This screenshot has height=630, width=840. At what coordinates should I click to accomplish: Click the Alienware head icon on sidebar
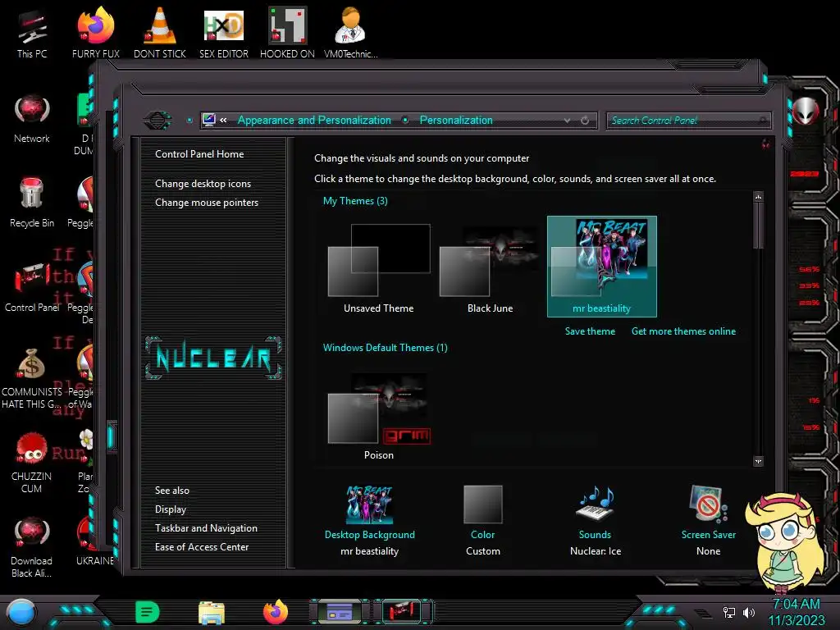pyautogui.click(x=806, y=112)
